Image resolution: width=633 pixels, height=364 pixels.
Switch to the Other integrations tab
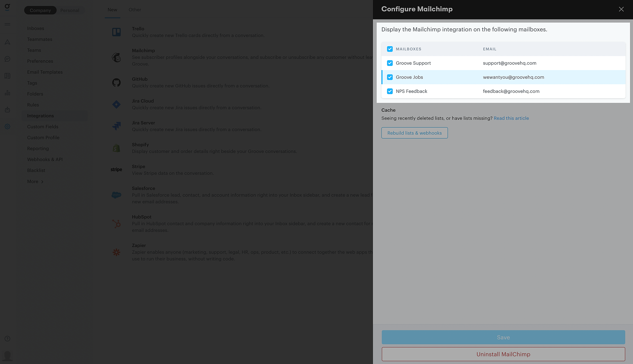[135, 10]
